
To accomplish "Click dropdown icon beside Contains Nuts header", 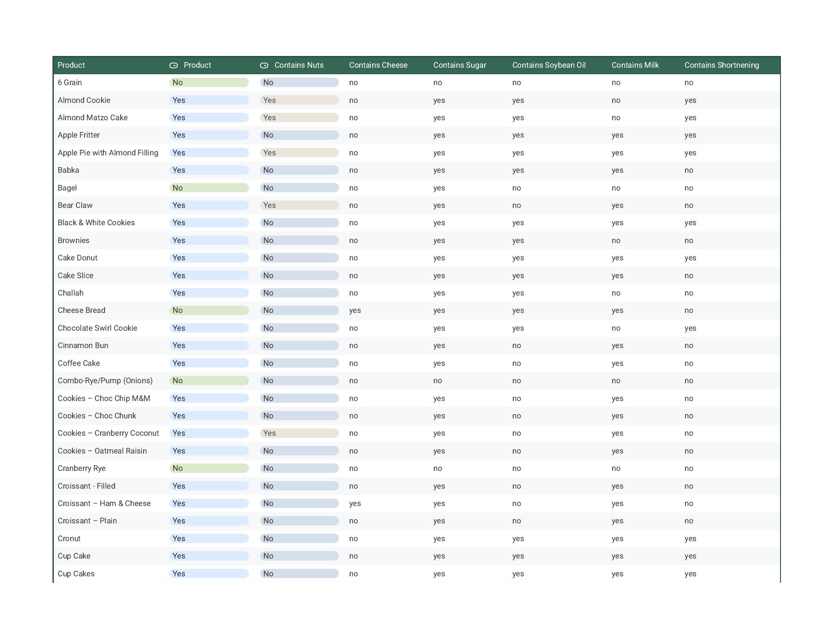I will (264, 66).
